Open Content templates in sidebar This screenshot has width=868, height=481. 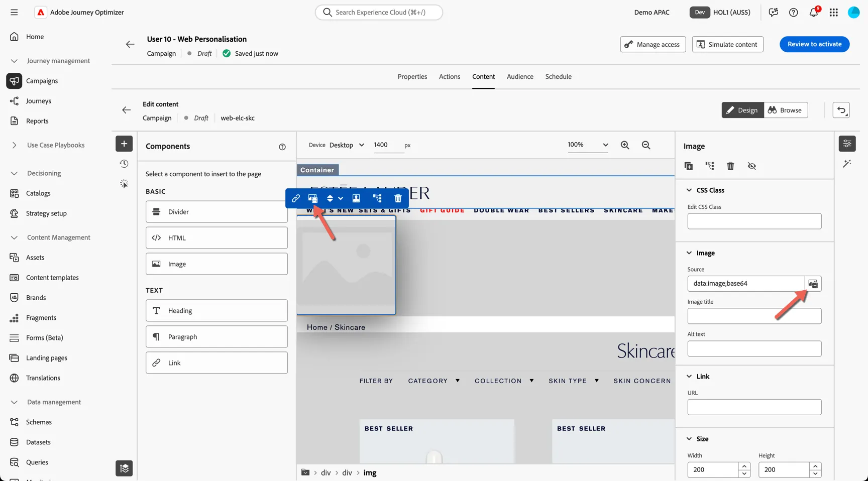[52, 278]
